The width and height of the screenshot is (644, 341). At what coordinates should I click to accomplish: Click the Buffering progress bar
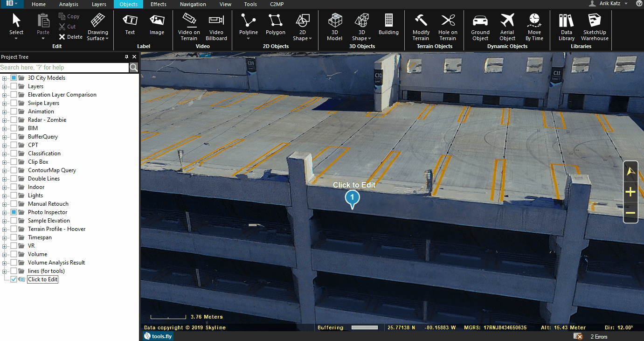pos(365,327)
